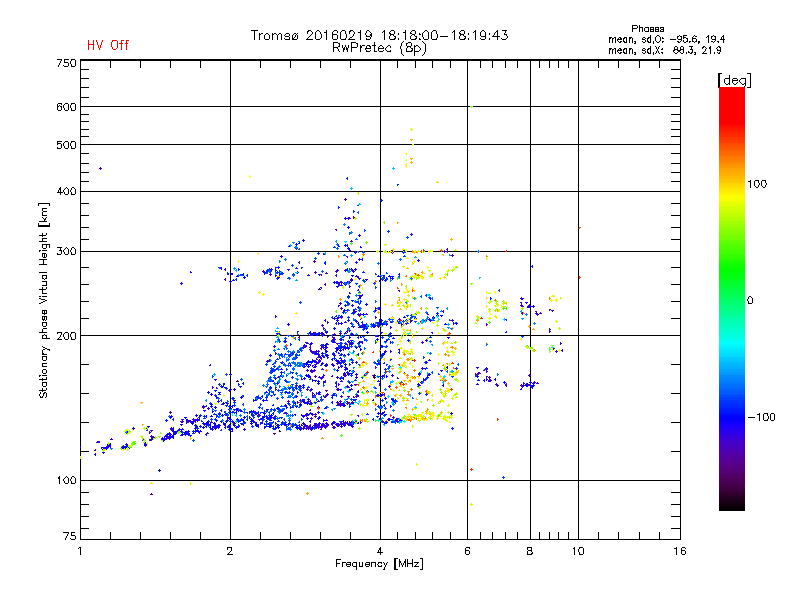The height and width of the screenshot is (600, 800).
Task: Click the '0' tick label on the color bar
Action: (749, 301)
